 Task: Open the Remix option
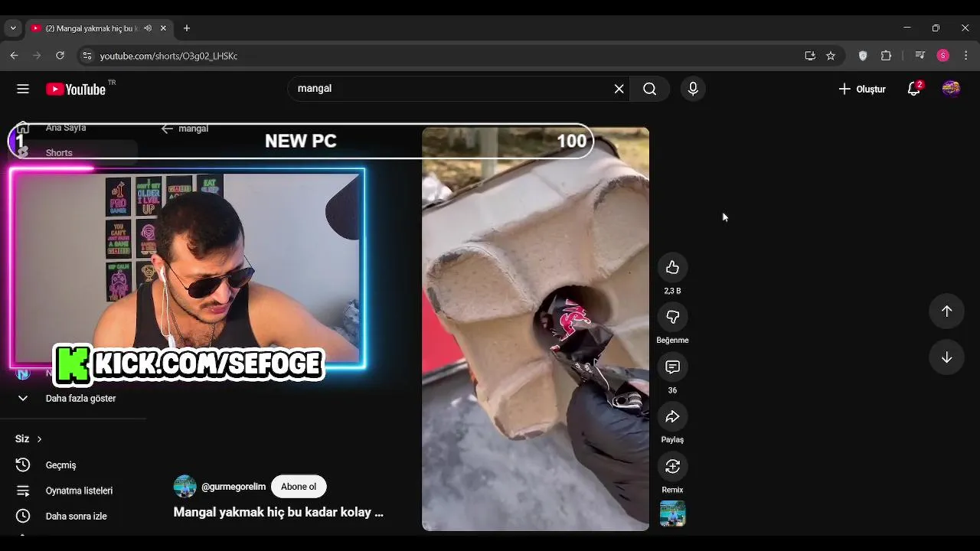click(672, 466)
